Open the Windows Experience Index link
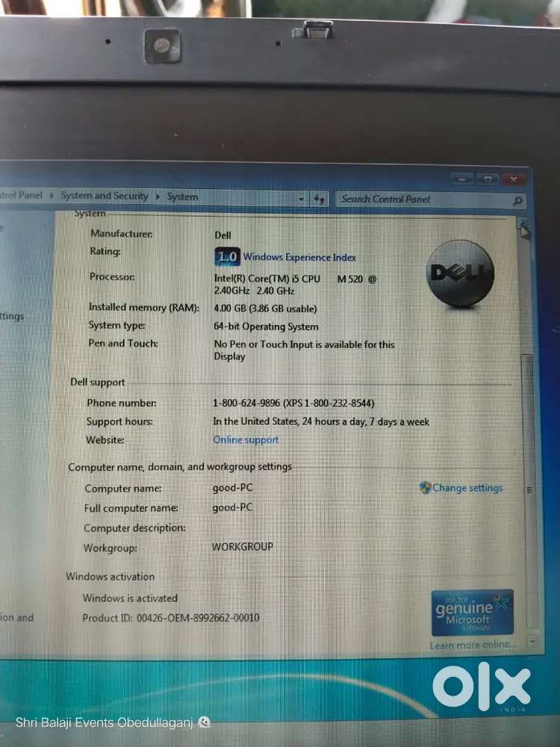 point(299,257)
